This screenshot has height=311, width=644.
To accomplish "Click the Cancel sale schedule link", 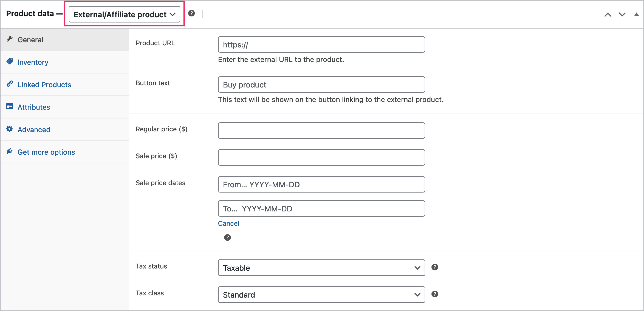I will click(228, 223).
